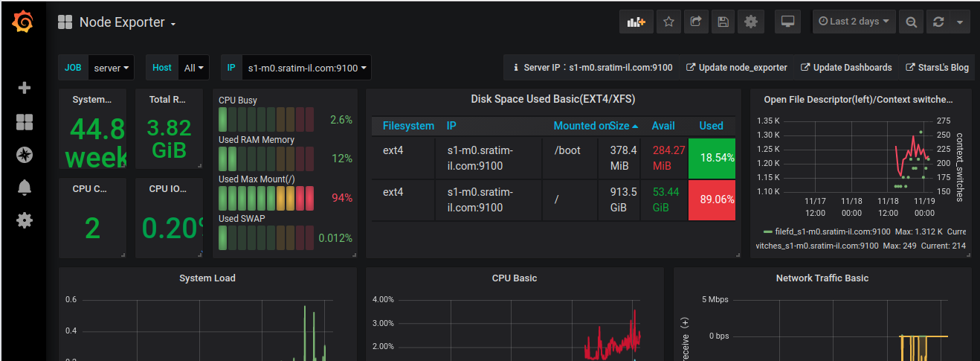This screenshot has width=980, height=361.
Task: Sort table by IP column header
Action: pos(451,126)
